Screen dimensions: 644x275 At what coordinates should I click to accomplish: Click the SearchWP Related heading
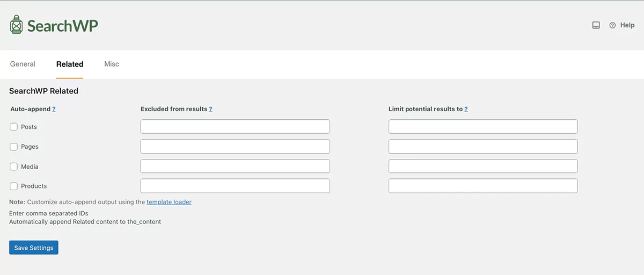[x=44, y=91]
